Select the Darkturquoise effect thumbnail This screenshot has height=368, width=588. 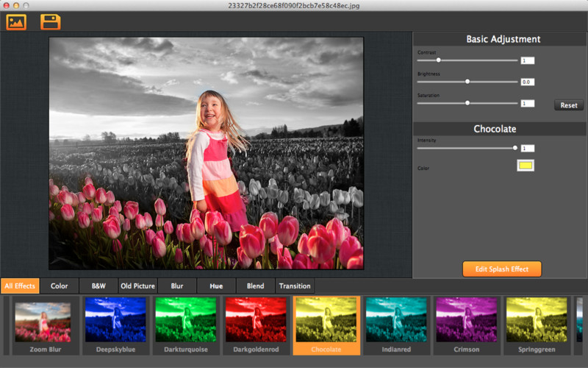pos(186,325)
